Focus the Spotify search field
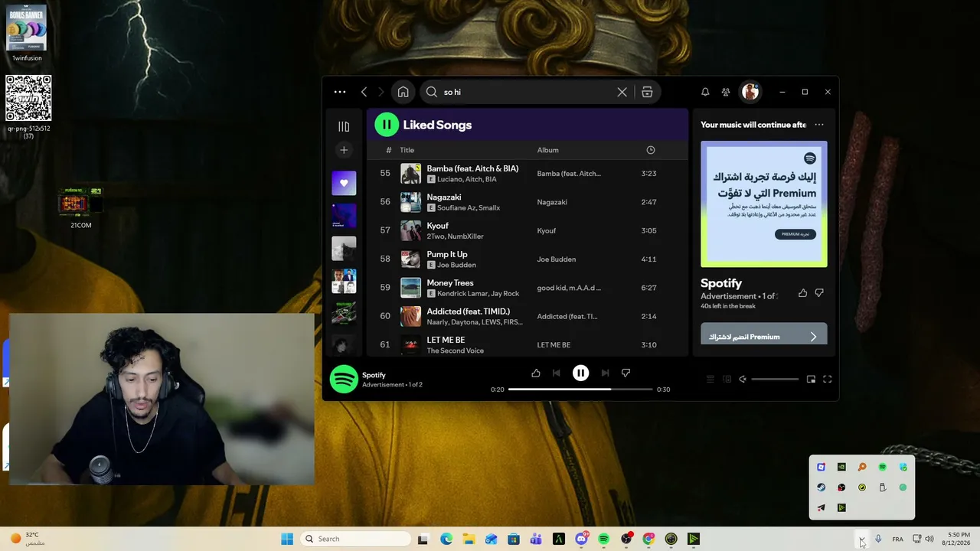 (528, 92)
